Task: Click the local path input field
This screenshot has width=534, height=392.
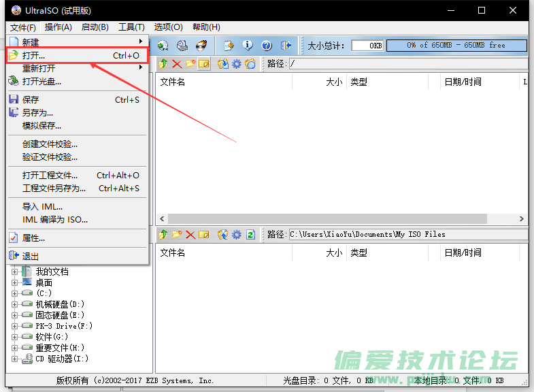Action: (408, 234)
